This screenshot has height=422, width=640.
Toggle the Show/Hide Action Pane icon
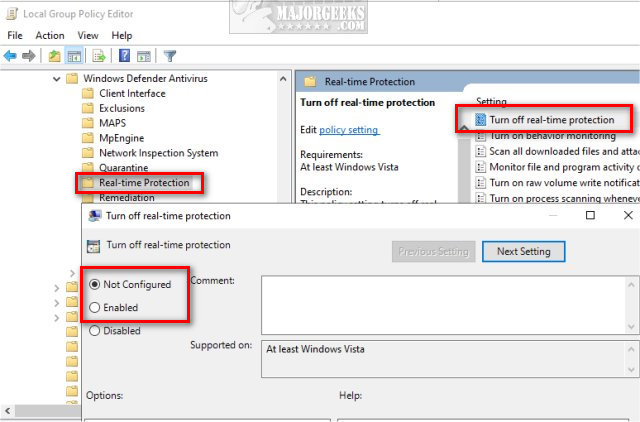pos(144,56)
